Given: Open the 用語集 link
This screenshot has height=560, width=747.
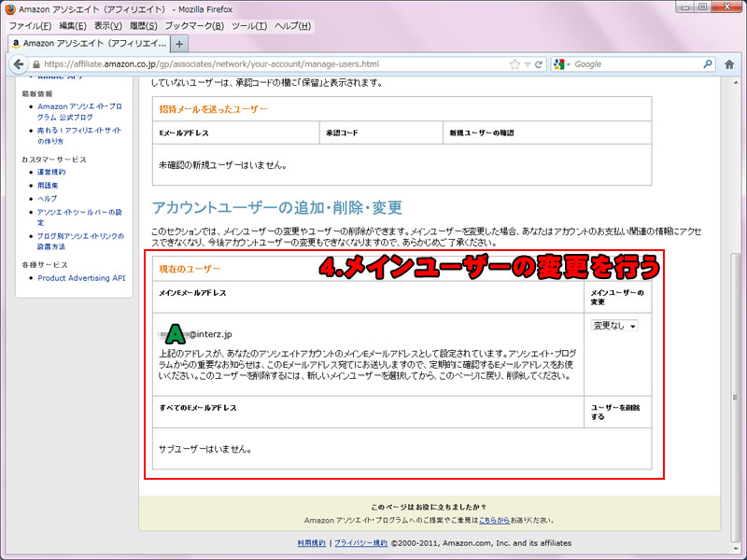Looking at the screenshot, I should pyautogui.click(x=48, y=185).
